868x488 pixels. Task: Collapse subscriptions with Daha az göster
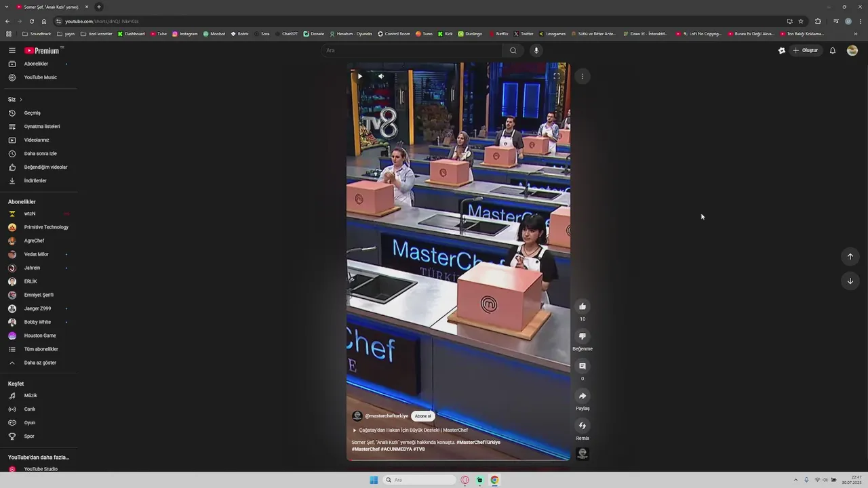click(x=39, y=363)
